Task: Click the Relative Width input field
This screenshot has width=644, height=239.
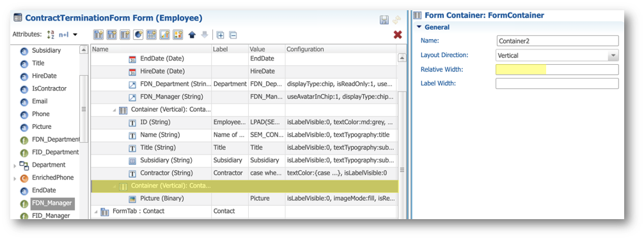Action: (x=557, y=69)
